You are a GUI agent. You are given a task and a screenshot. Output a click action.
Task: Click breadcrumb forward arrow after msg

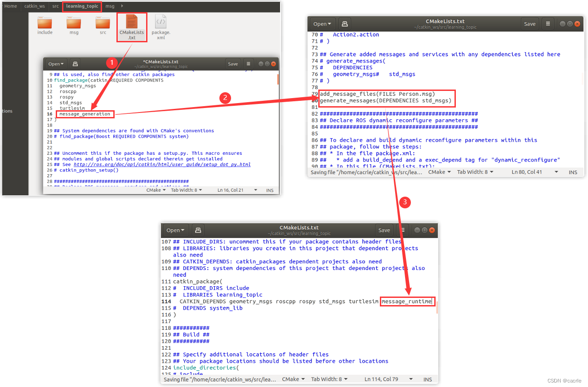tap(122, 6)
